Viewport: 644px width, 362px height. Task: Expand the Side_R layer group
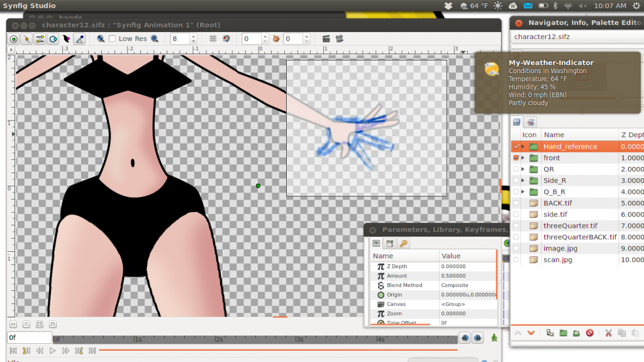coord(523,180)
